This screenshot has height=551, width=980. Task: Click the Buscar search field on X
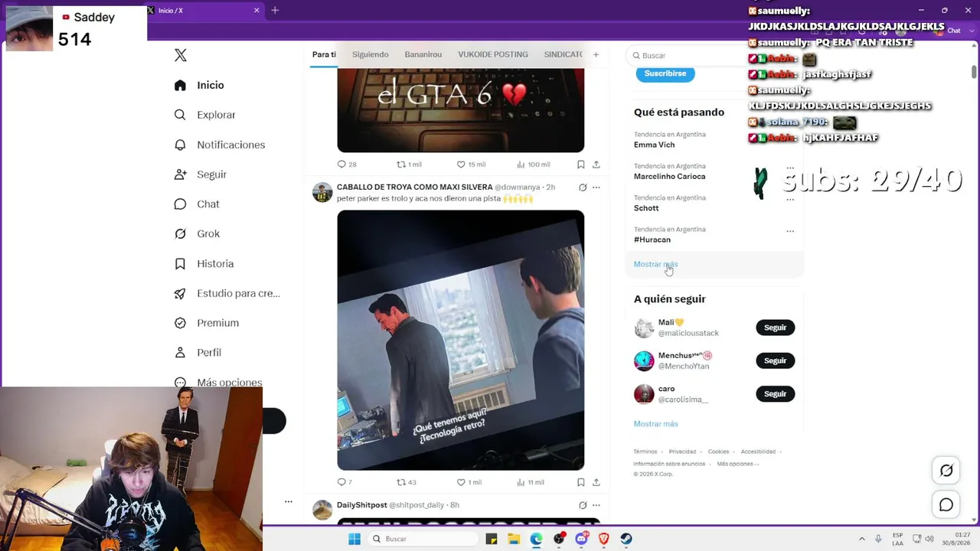tap(688, 55)
